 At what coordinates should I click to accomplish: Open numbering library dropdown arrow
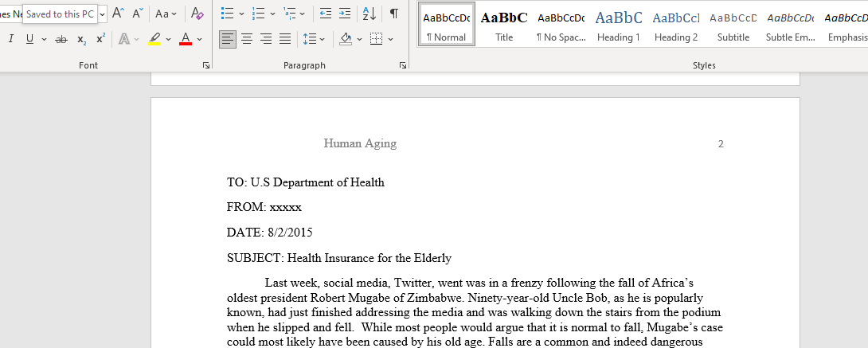272,14
